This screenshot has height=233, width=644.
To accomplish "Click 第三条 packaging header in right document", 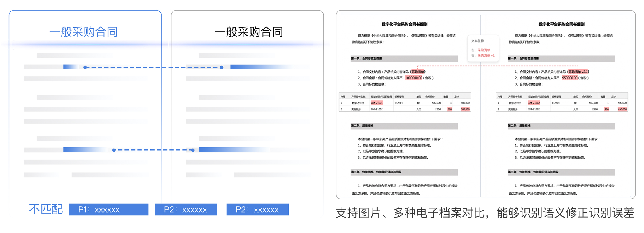I will pos(533,172).
